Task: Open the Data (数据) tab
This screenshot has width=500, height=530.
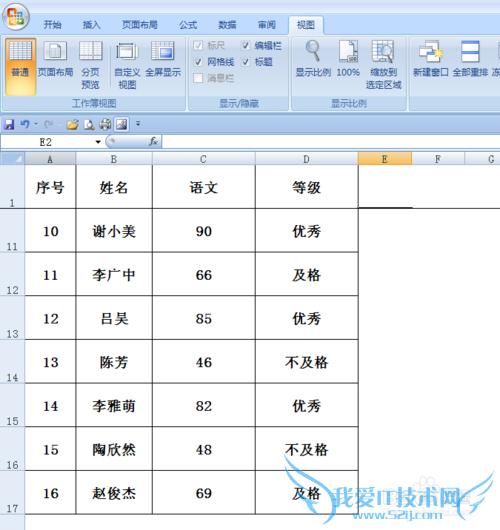Action: pyautogui.click(x=227, y=25)
